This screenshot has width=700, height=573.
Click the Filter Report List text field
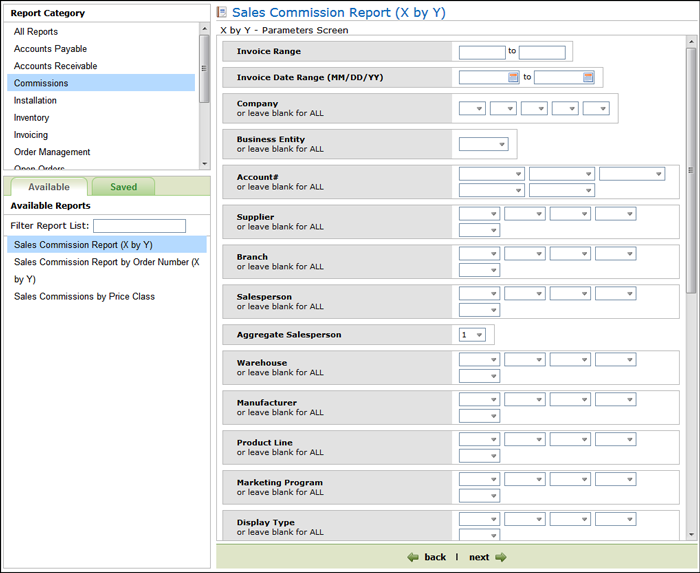[x=139, y=226]
